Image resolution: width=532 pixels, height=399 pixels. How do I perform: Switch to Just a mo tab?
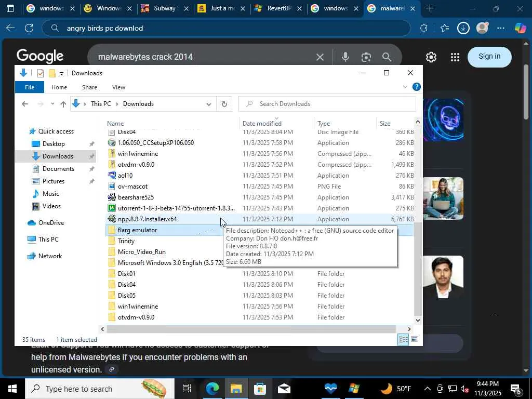coord(221,8)
